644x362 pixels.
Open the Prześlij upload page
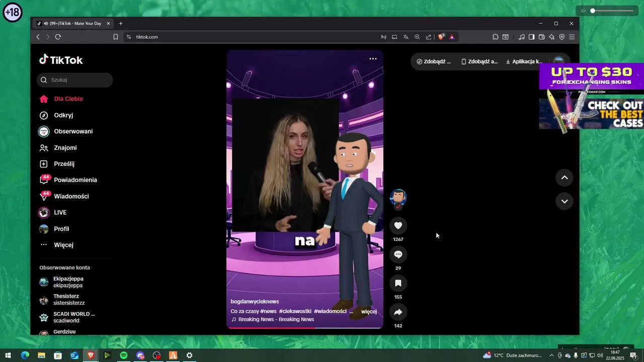click(64, 164)
